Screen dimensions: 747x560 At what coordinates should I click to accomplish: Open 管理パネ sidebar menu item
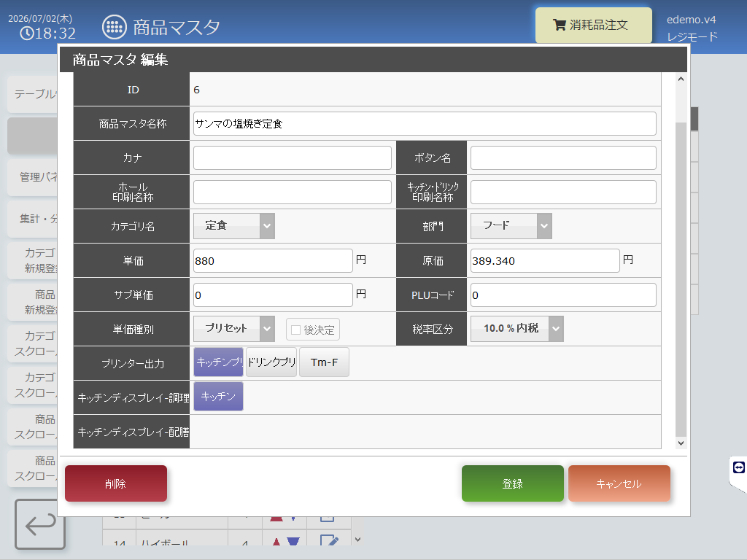click(x=34, y=177)
